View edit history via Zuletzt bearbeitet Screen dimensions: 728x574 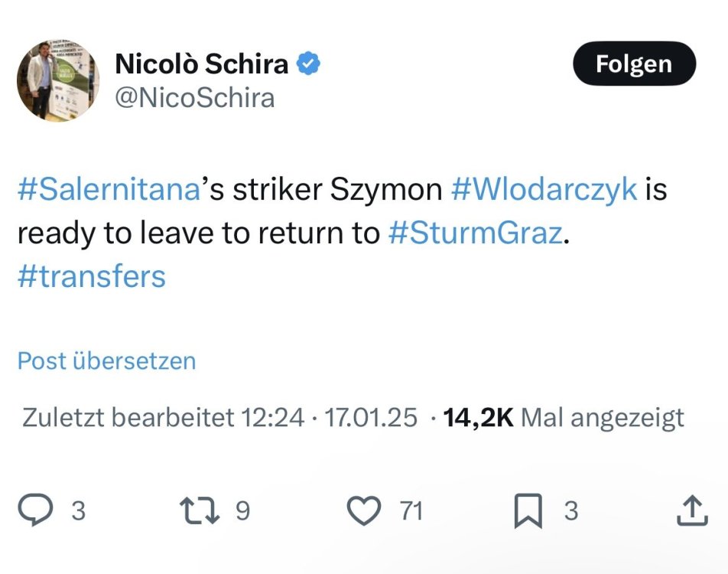(x=163, y=418)
